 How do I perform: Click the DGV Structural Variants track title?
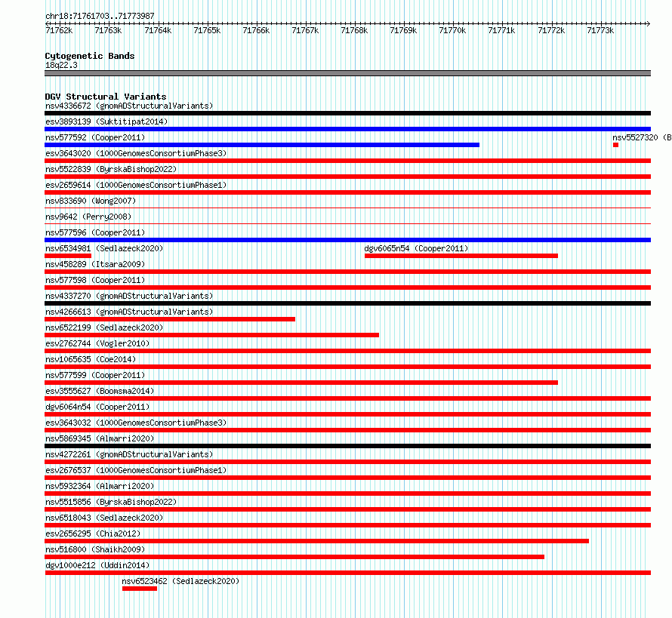click(x=106, y=97)
